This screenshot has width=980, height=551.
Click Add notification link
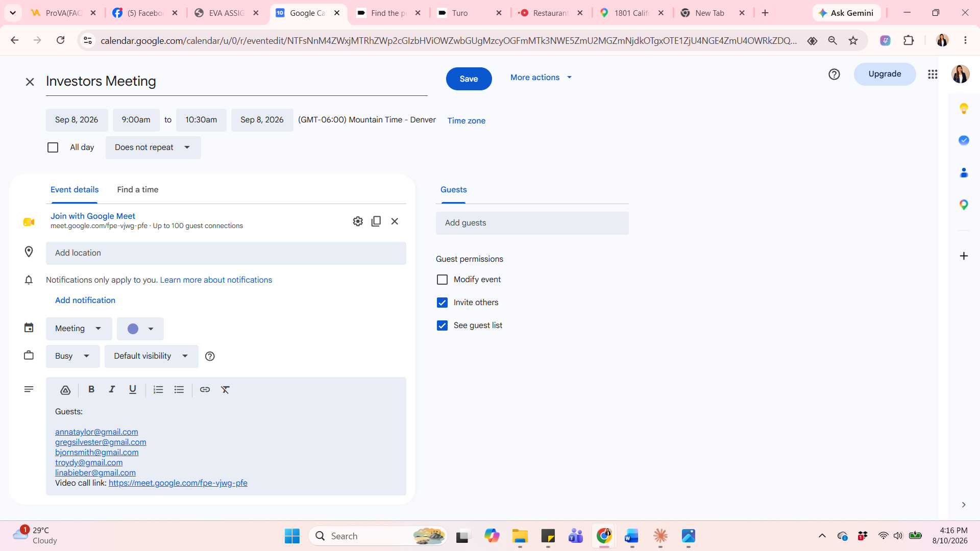(85, 300)
